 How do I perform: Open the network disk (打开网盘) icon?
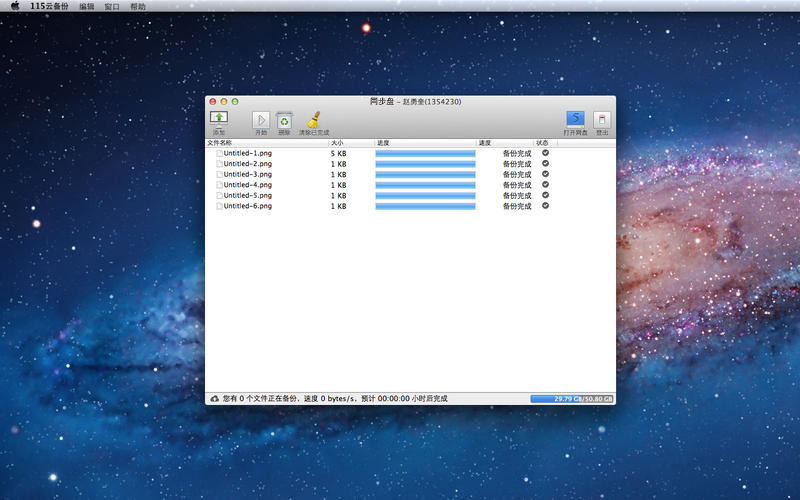point(575,119)
